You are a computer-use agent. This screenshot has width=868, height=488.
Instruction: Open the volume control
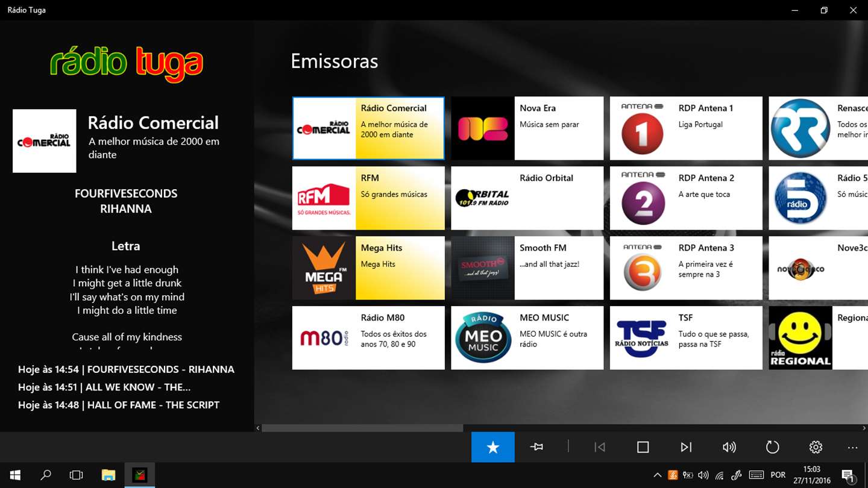pos(729,447)
